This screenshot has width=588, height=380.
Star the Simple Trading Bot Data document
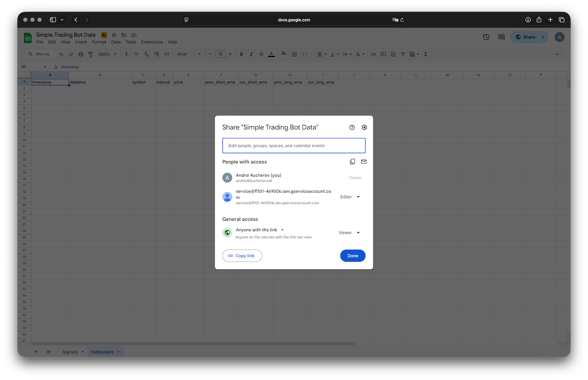coord(113,35)
